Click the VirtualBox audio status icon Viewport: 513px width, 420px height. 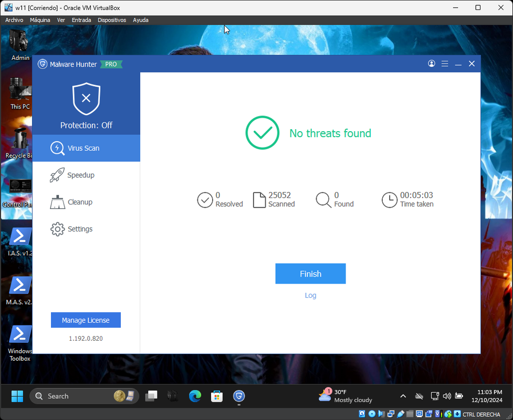[381, 414]
